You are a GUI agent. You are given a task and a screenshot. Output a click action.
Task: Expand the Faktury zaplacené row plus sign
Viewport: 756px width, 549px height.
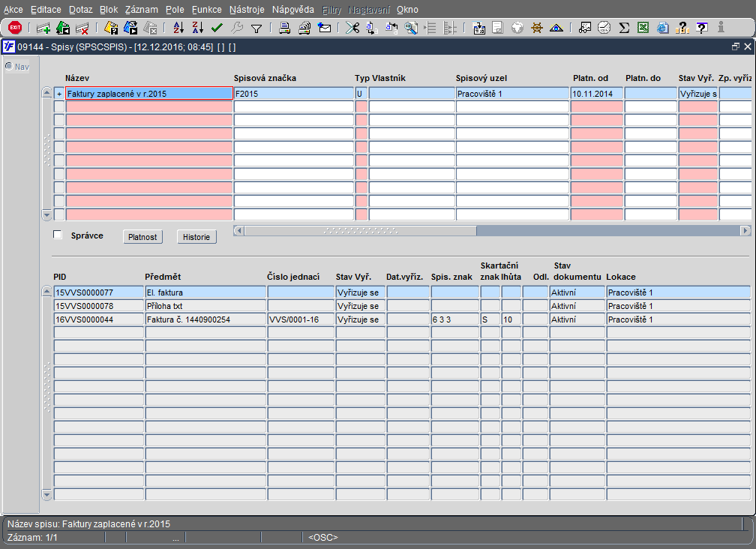coord(59,94)
